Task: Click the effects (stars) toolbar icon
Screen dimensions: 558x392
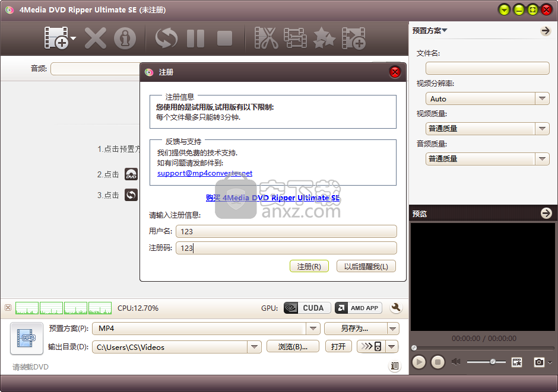Action: click(324, 38)
